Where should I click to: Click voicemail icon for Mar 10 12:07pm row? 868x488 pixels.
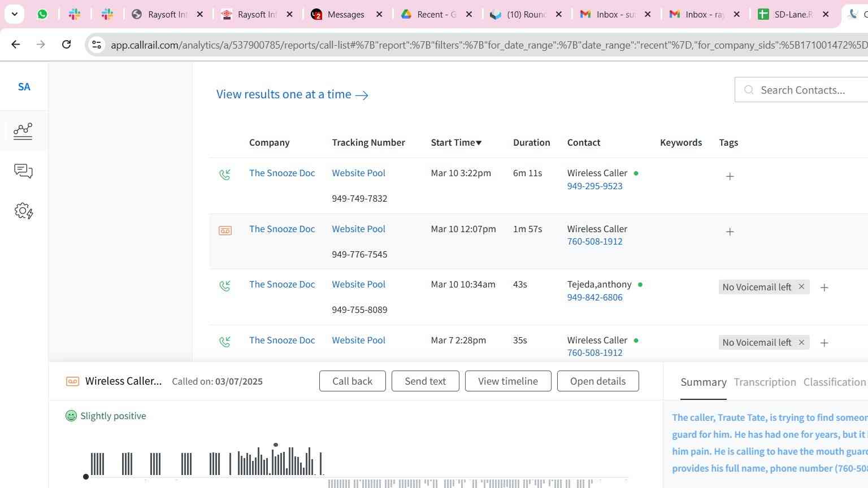pyautogui.click(x=225, y=230)
